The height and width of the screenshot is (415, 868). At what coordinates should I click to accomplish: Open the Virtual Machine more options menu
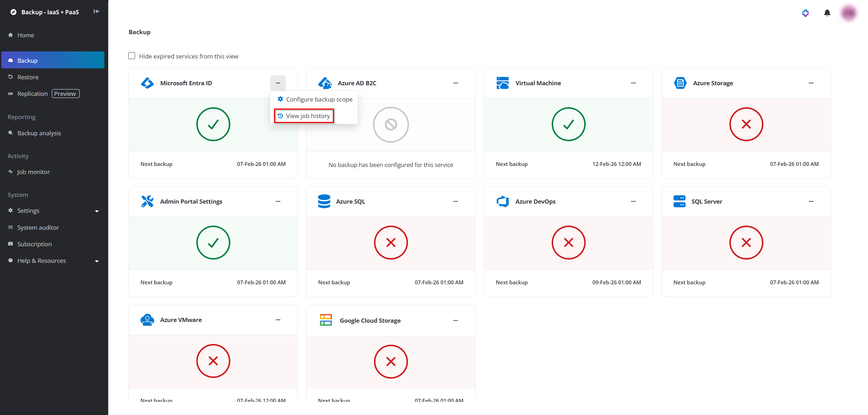click(634, 83)
